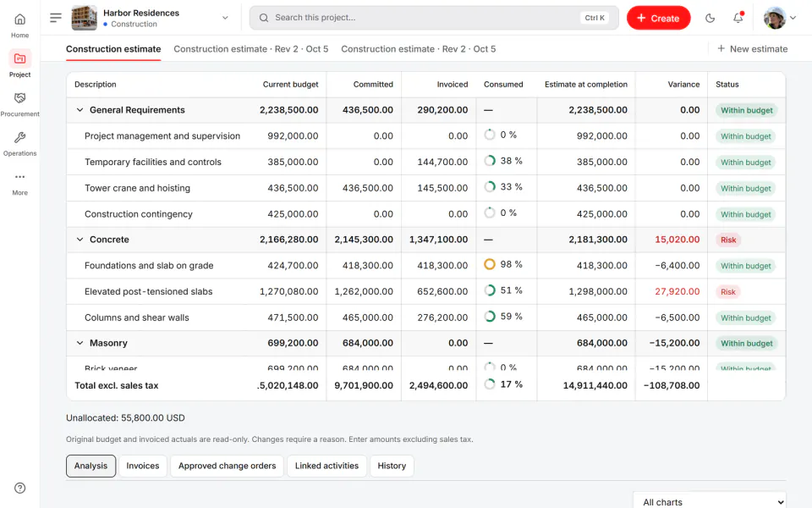Open the More ellipsis menu
The height and width of the screenshot is (508, 812).
tap(19, 177)
